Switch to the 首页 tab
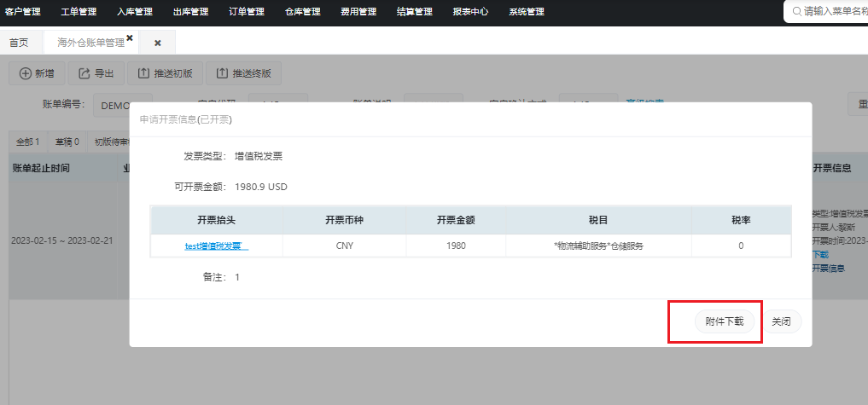Screen dimensions: 868x405 pos(20,43)
